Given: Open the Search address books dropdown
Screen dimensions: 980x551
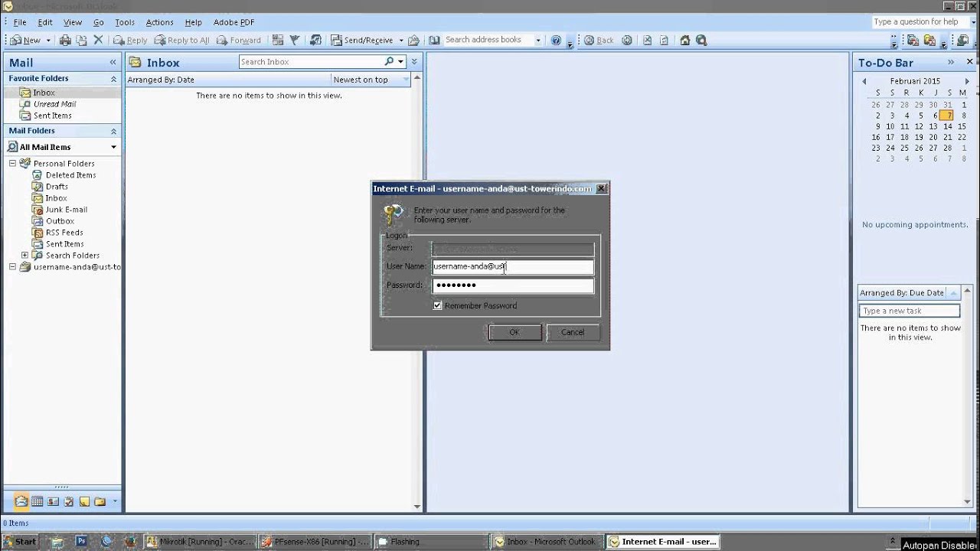Looking at the screenshot, I should click(538, 41).
